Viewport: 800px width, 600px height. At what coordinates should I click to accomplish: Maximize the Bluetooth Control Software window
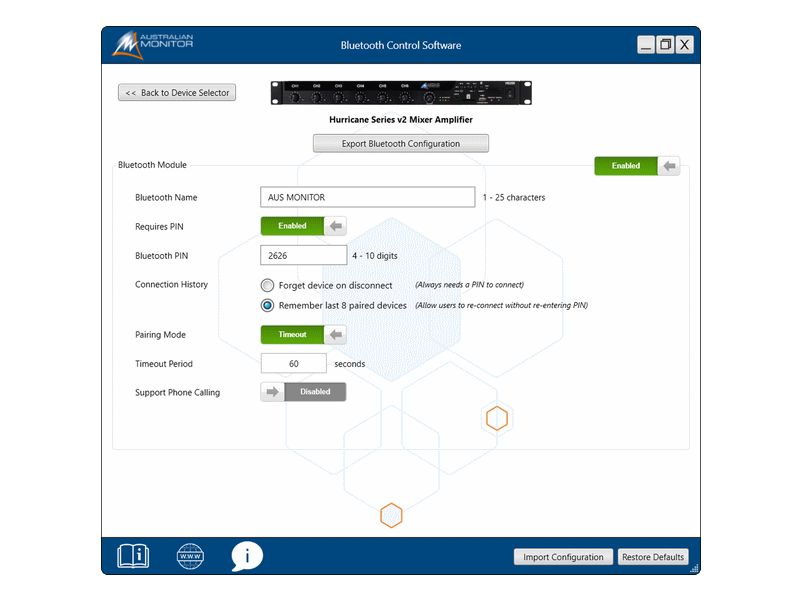[x=665, y=45]
